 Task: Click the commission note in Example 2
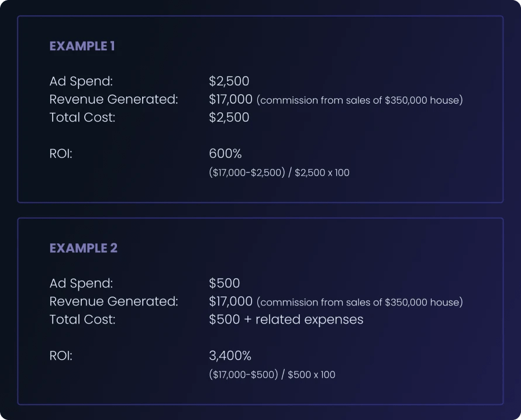click(x=360, y=302)
